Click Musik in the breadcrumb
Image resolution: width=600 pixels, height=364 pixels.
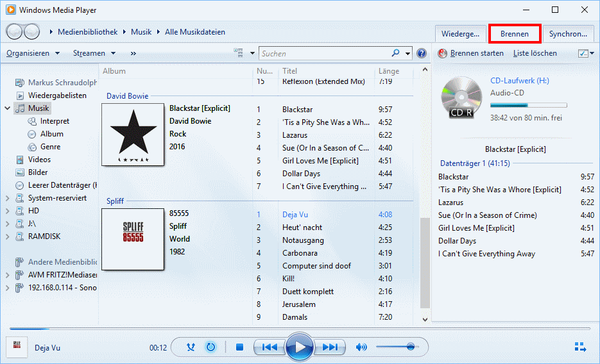(141, 32)
